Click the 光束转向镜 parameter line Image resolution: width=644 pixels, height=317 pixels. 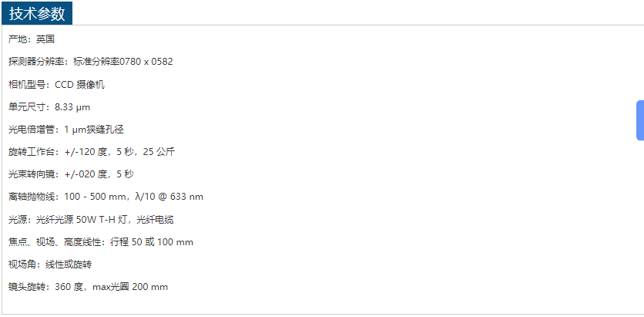click(x=71, y=174)
